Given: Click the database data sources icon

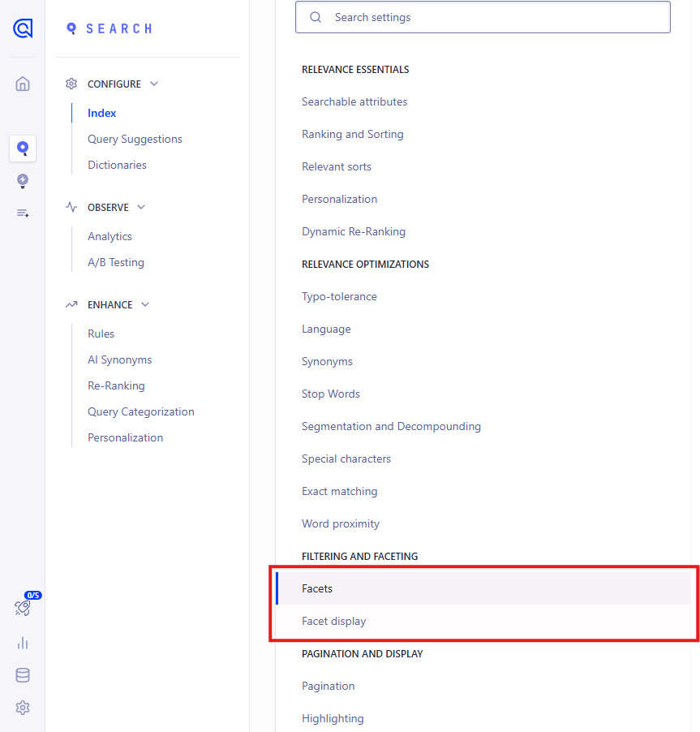Looking at the screenshot, I should pyautogui.click(x=23, y=675).
